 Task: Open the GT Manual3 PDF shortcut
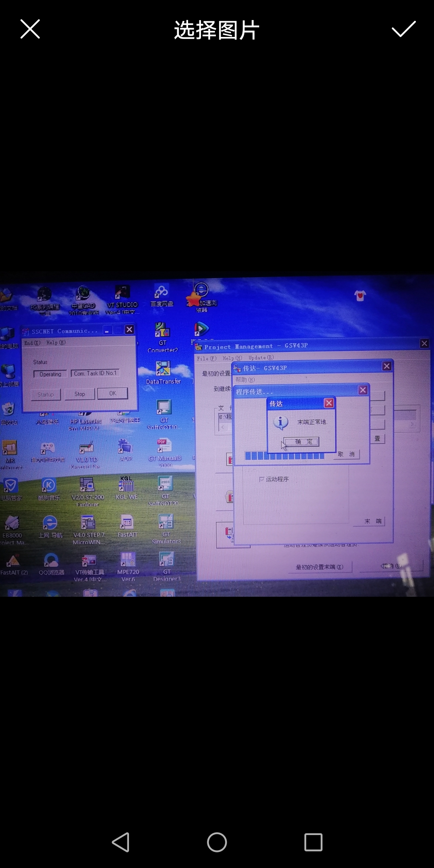tap(164, 446)
